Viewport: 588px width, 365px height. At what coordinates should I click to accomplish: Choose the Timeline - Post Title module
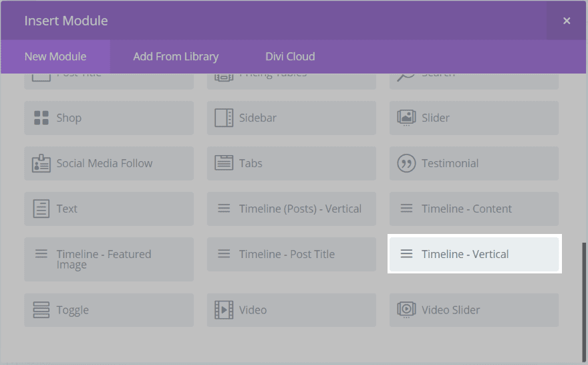[x=291, y=254]
